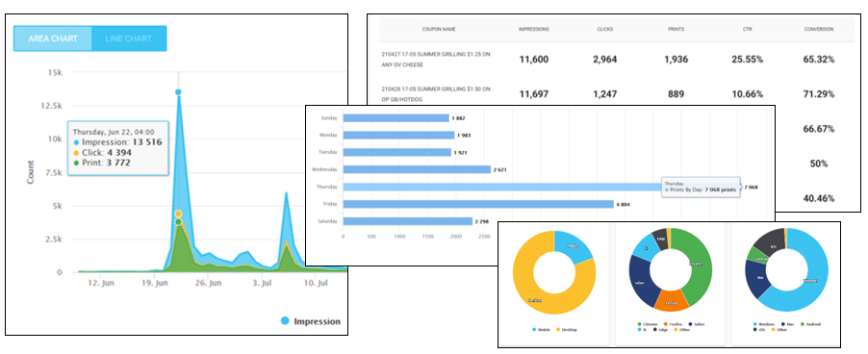Click the CTR value 25.55%

[x=747, y=60]
